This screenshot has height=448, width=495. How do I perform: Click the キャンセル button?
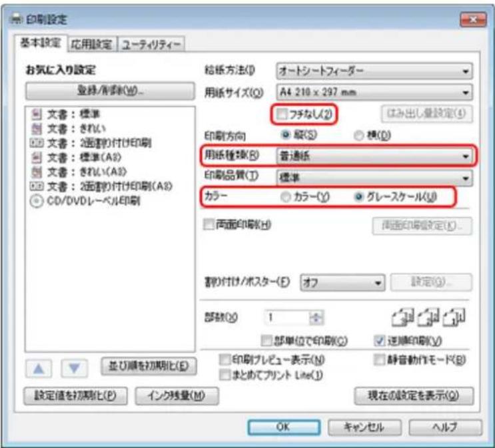[364, 427]
